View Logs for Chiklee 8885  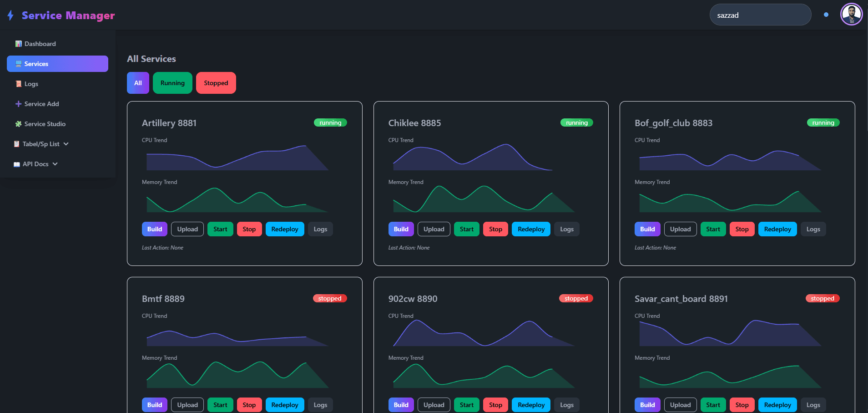[567, 229]
